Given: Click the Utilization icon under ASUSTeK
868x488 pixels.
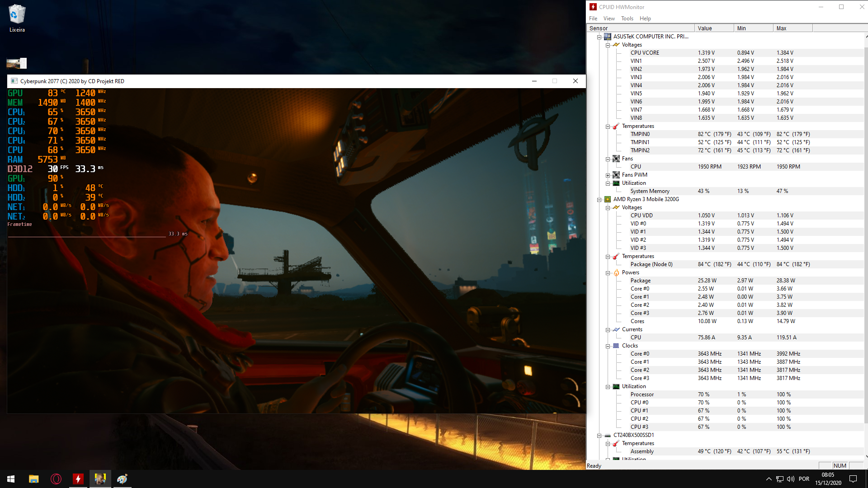Looking at the screenshot, I should click(616, 183).
